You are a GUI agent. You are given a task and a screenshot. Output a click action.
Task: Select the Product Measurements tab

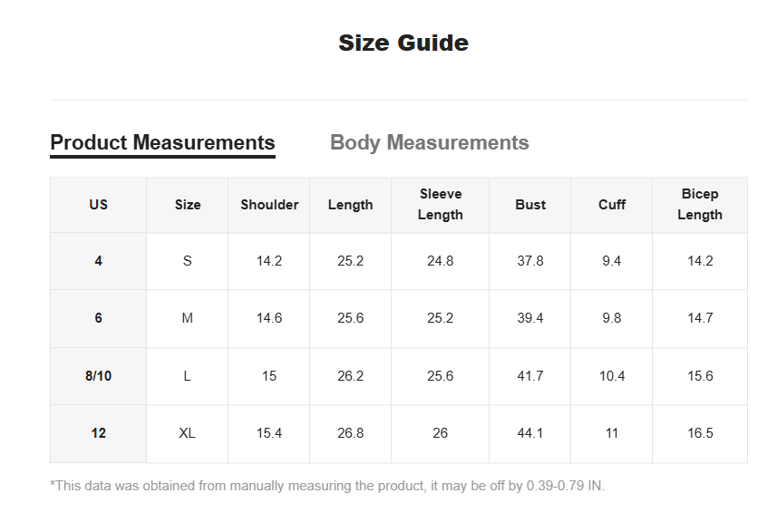[x=162, y=142]
